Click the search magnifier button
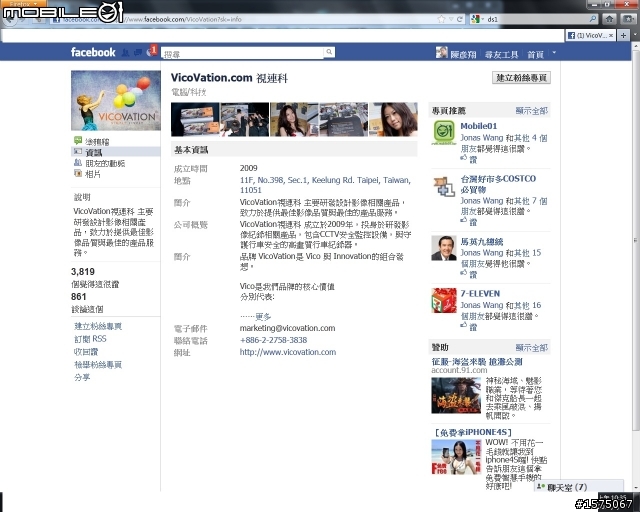Viewport: 640px width, 512px height. pos(329,52)
